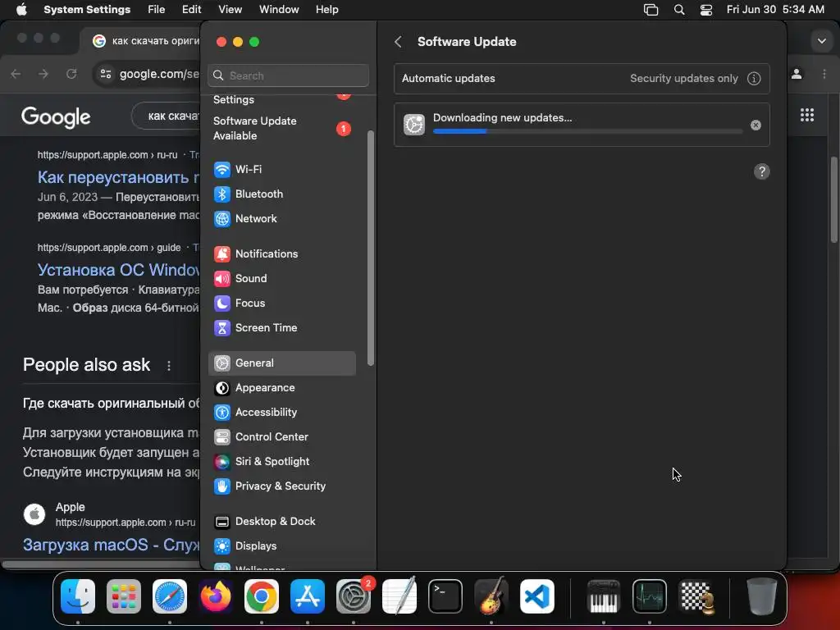Image resolution: width=840 pixels, height=630 pixels.
Task: Click the question mark help button
Action: [x=761, y=171]
